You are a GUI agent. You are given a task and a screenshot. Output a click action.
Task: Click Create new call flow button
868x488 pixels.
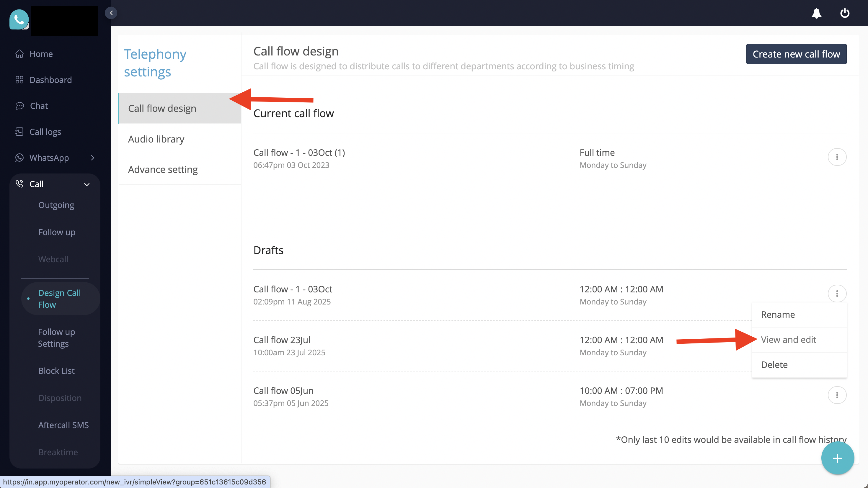796,54
